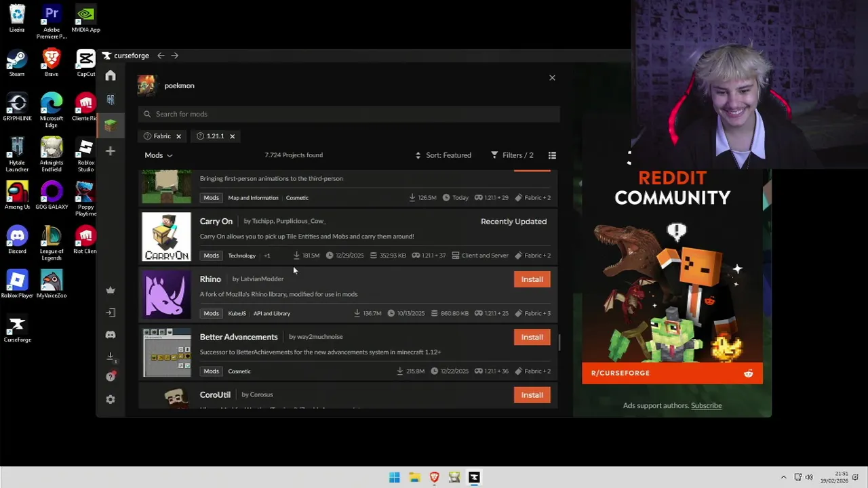Open Adobe Premiere Pro desktop shortcut
This screenshot has height=488, width=868.
point(52,22)
